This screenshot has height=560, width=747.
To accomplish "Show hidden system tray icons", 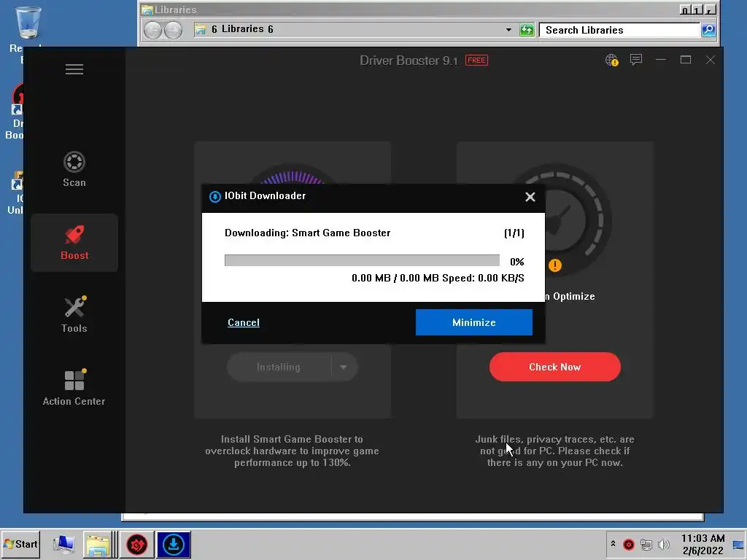I will click(x=613, y=544).
